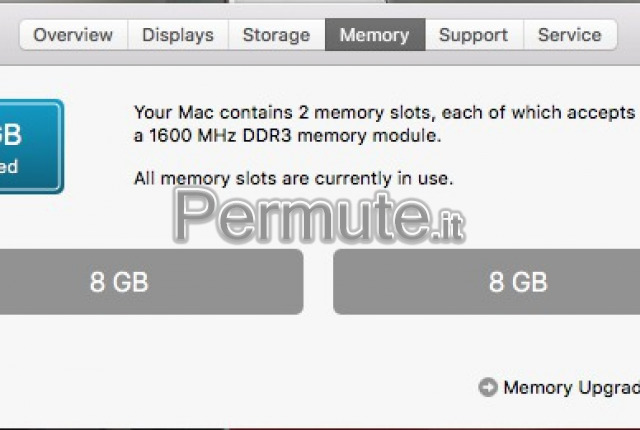The image size is (640, 430).
Task: Click the GB label inside blue badge
Action: 10,135
